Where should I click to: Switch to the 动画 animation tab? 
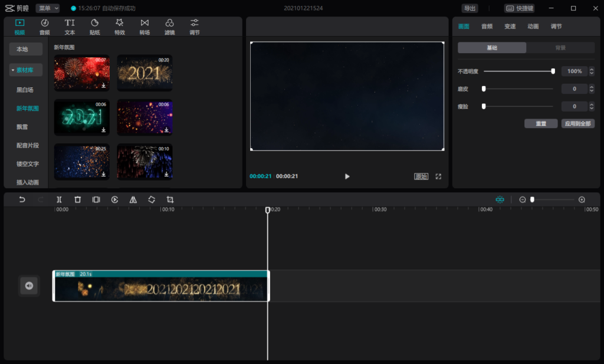coord(533,26)
